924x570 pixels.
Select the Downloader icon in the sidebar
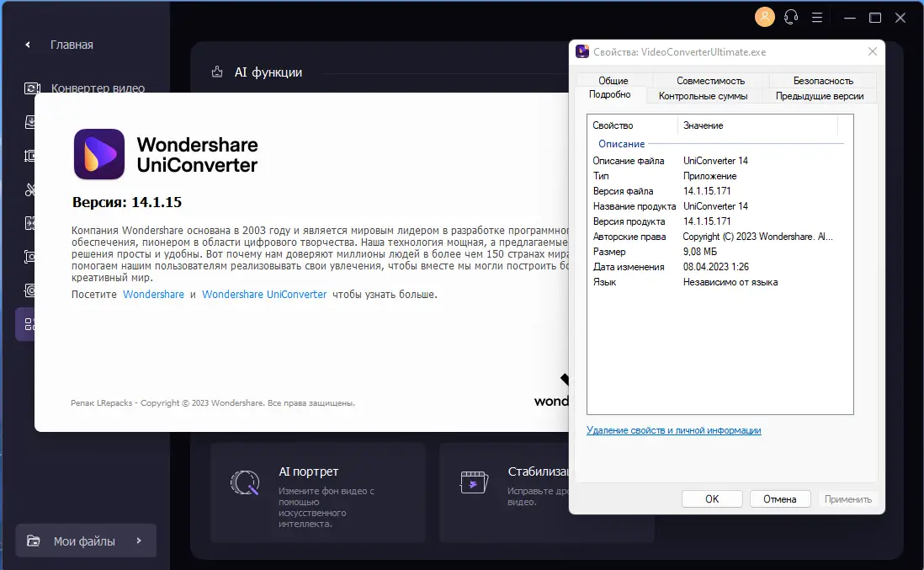coord(29,121)
